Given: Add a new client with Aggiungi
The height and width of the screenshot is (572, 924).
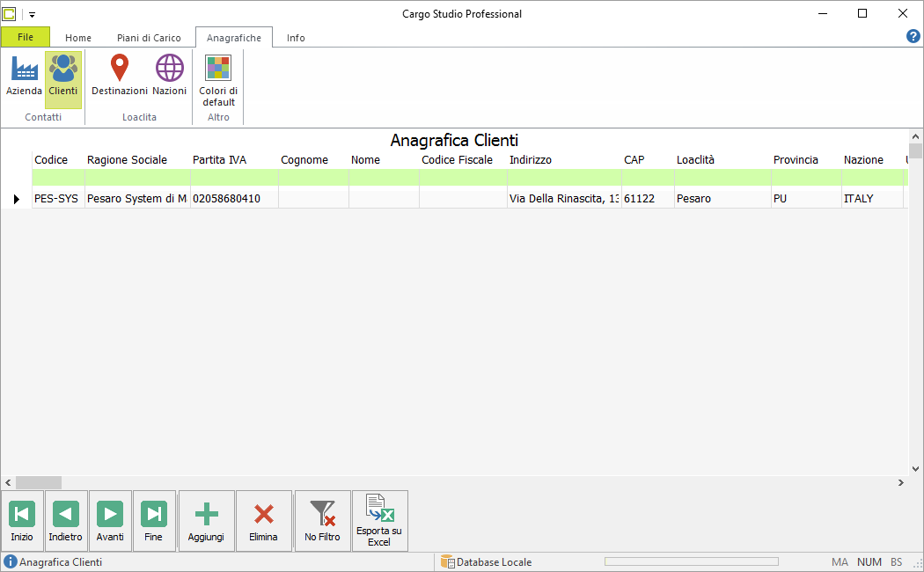Looking at the screenshot, I should [x=206, y=521].
